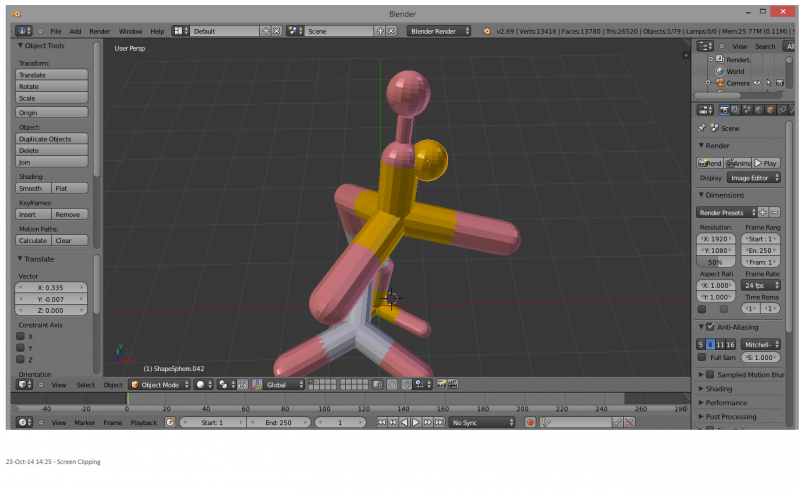
Task: Click the record auto-keyframe button in timeline
Action: (x=531, y=423)
